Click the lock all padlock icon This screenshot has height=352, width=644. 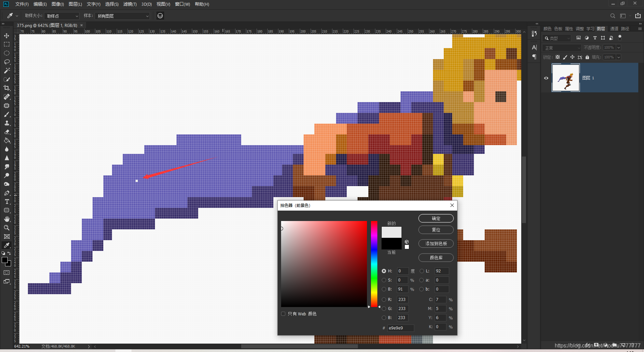pyautogui.click(x=587, y=57)
